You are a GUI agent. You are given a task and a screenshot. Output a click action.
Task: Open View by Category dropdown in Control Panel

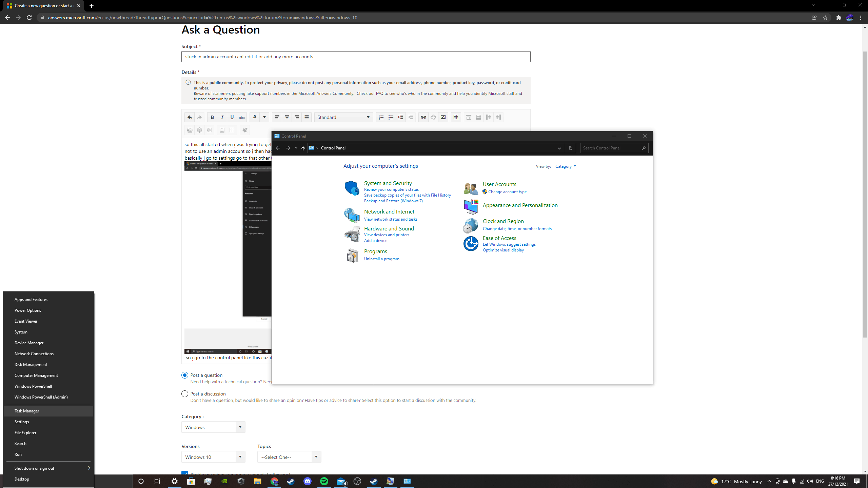click(566, 166)
